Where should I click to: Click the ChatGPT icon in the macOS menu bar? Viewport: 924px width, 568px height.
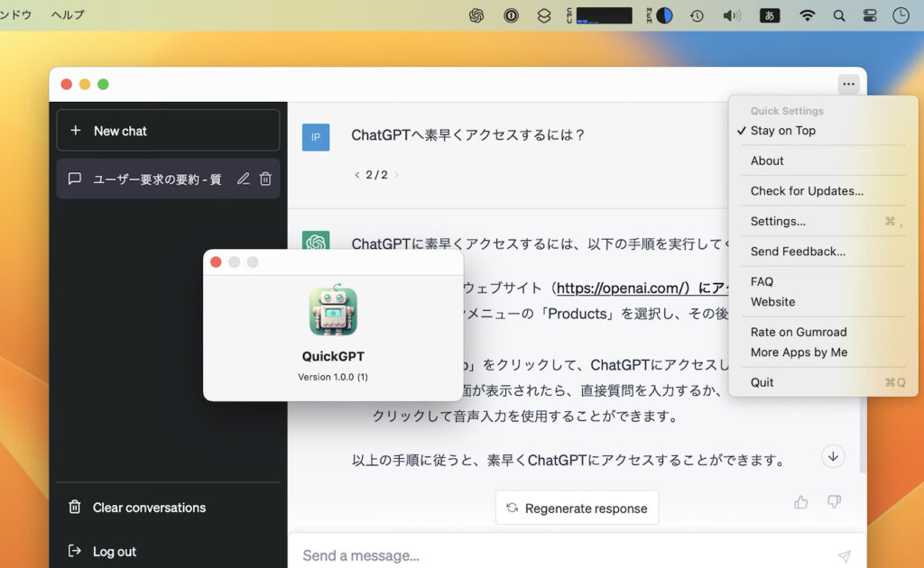[477, 14]
